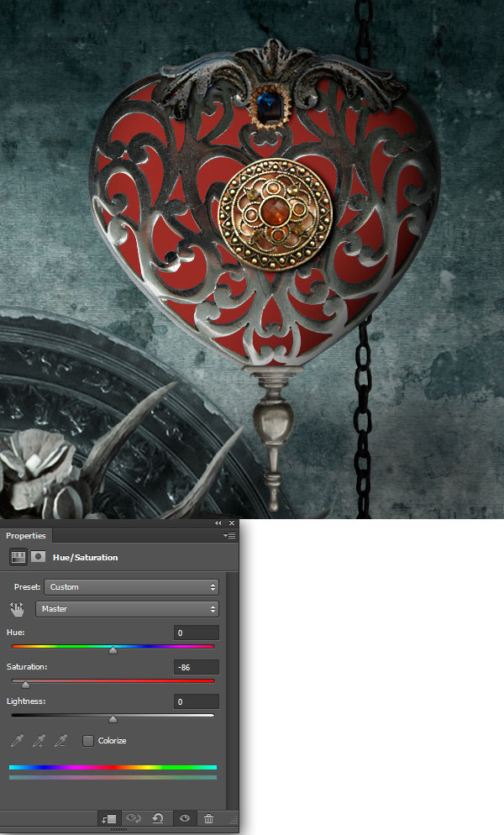Click the Lightness slider handle

tap(113, 719)
